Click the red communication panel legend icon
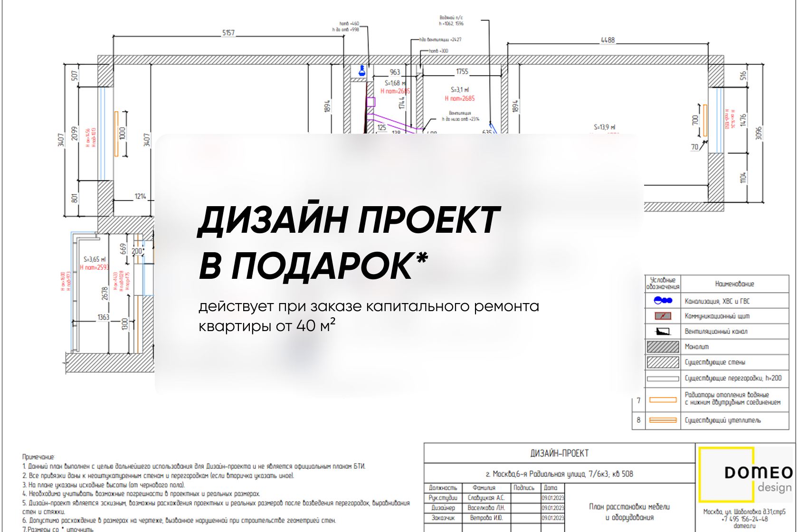This screenshot has height=532, width=798. 663,316
